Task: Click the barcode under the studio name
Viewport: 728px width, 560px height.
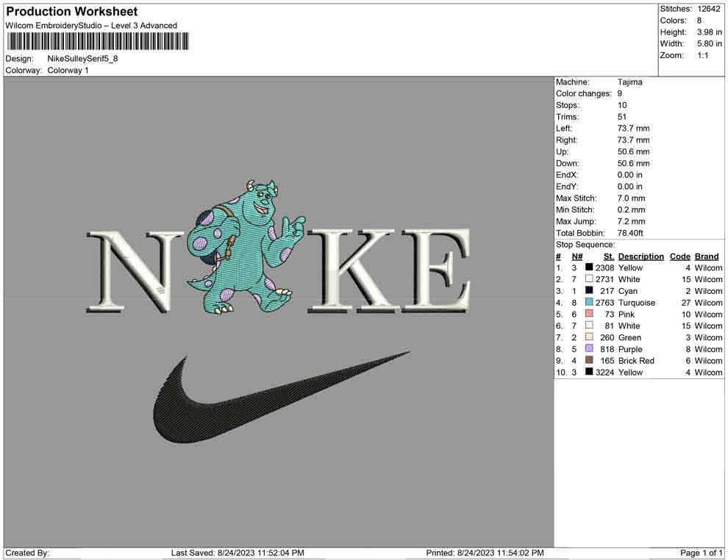Action: pyautogui.click(x=98, y=41)
